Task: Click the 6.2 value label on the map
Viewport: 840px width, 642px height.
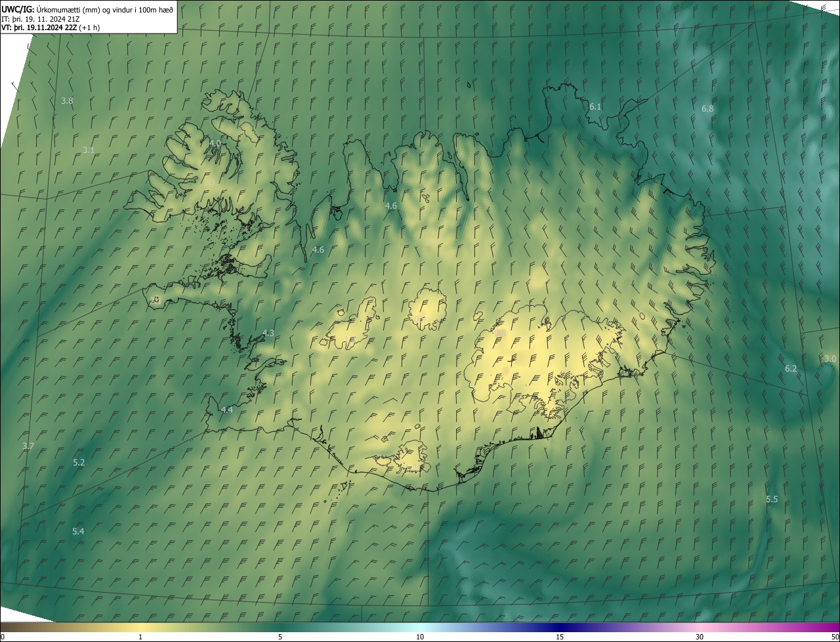Action: pyautogui.click(x=791, y=369)
